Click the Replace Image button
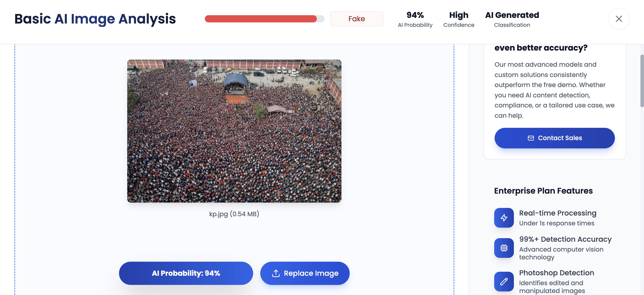This screenshot has width=644, height=295. [x=305, y=273]
